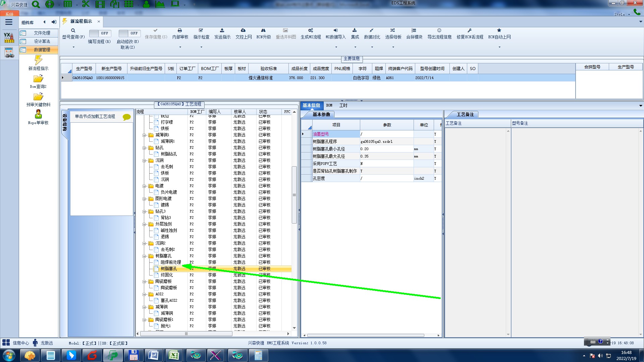This screenshot has width=644, height=362.
Task: Toggle the 启动修改 OFF switch
Action: tap(129, 33)
